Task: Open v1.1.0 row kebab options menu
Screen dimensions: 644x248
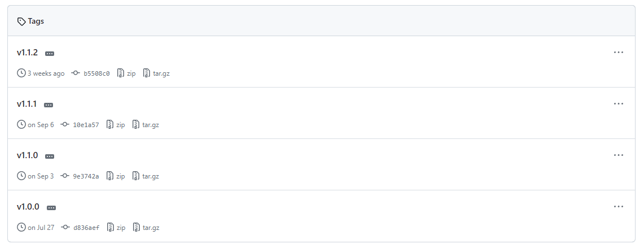Action: [x=619, y=155]
